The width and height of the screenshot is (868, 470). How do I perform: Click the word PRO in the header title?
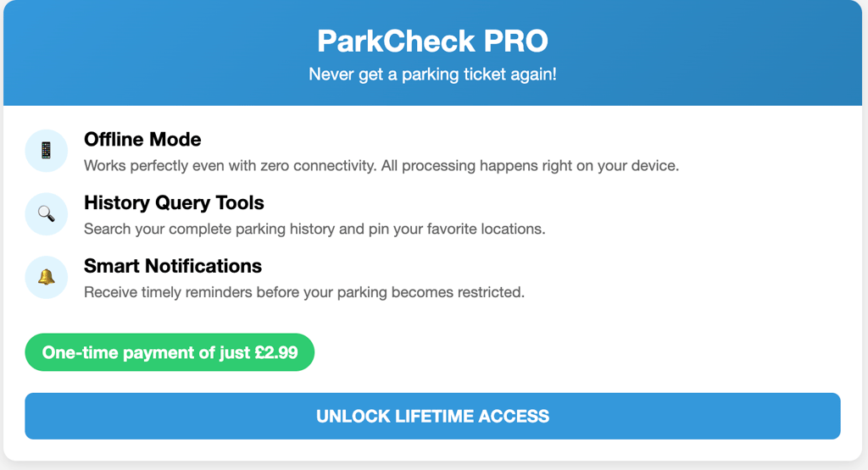[x=516, y=41]
